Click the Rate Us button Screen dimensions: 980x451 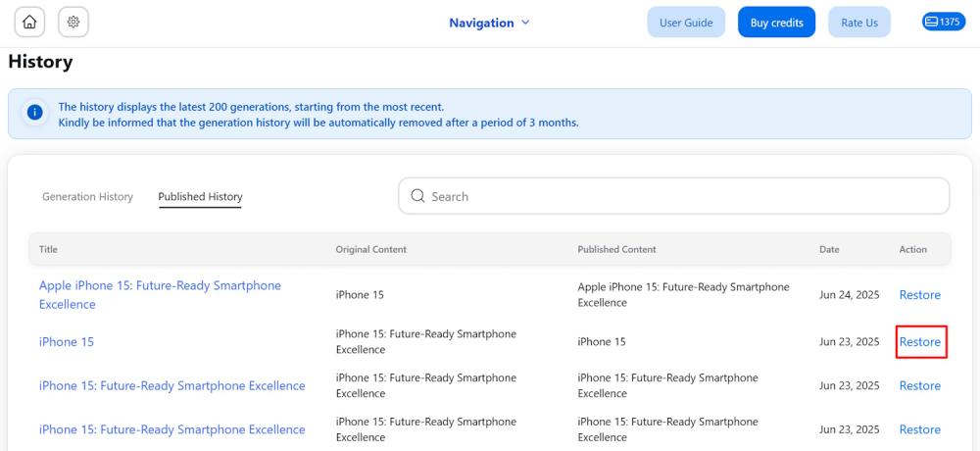pos(859,23)
